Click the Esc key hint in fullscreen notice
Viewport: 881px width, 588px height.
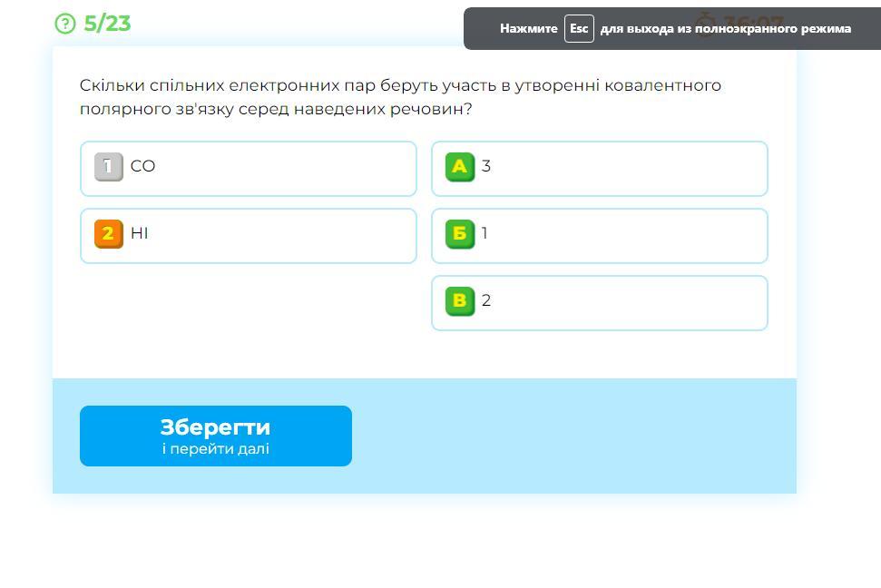[x=579, y=29]
